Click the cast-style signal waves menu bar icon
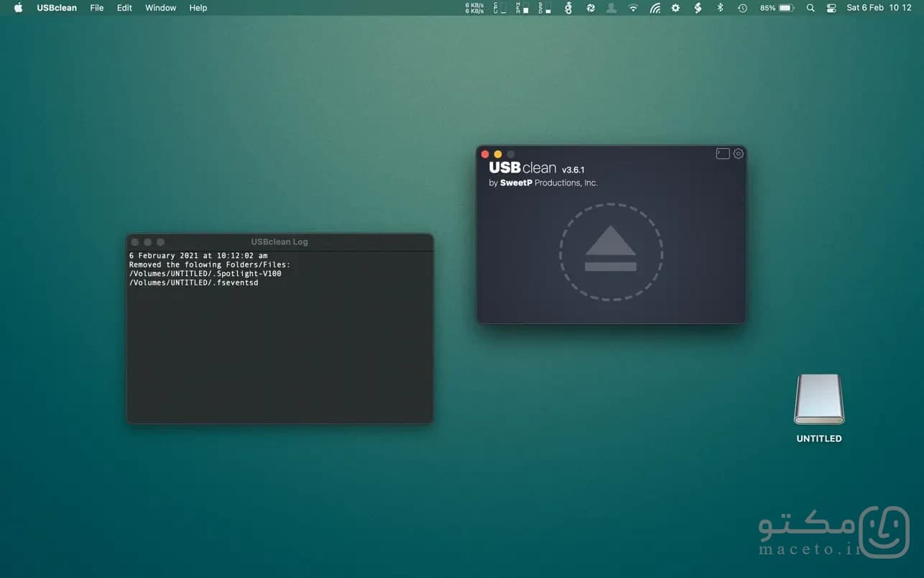924x578 pixels. click(x=655, y=8)
